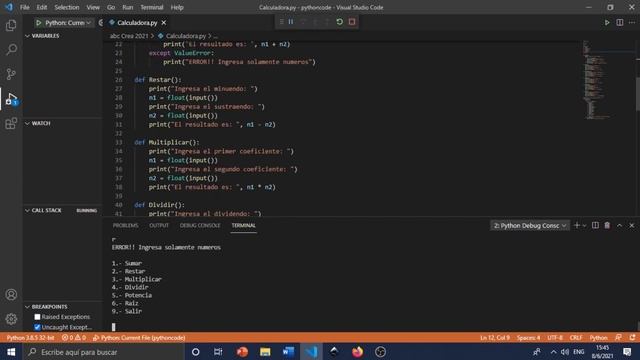Open notifications bell in status bar
640x360 pixels.
tap(632, 338)
